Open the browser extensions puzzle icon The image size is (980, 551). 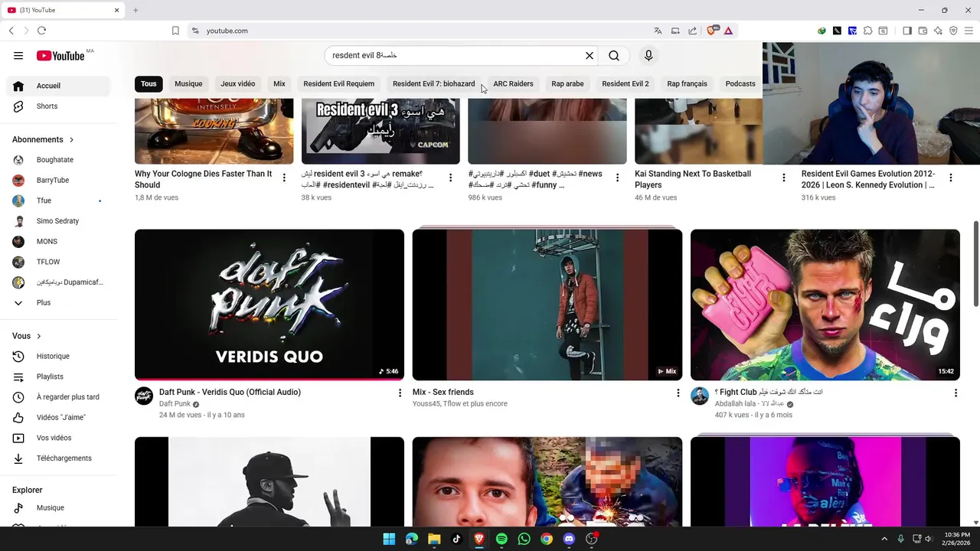click(867, 31)
